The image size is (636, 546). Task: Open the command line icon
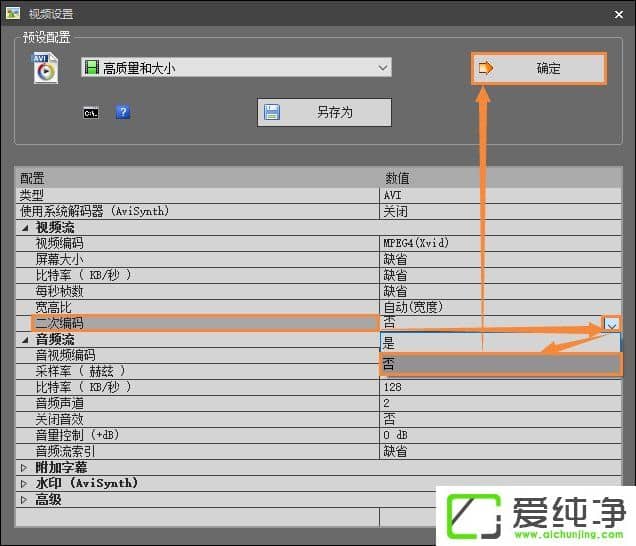coord(91,112)
